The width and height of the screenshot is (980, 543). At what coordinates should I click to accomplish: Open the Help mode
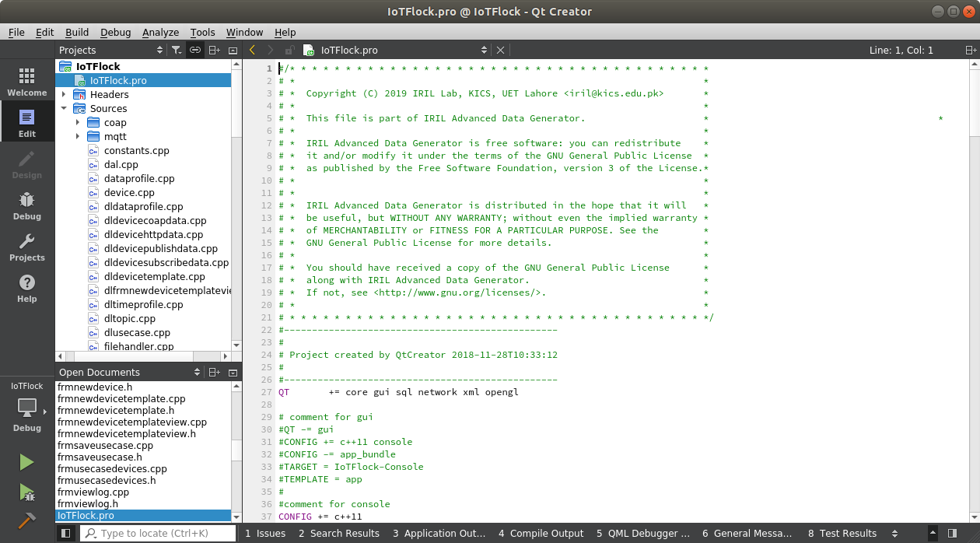(x=27, y=287)
